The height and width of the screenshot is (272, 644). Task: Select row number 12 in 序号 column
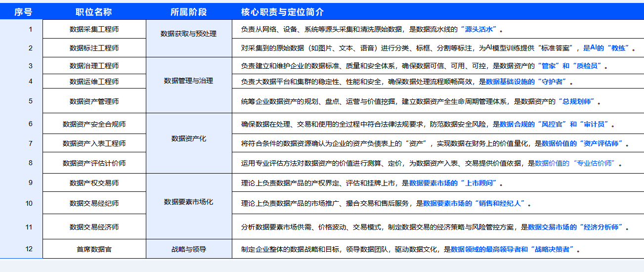(29, 249)
